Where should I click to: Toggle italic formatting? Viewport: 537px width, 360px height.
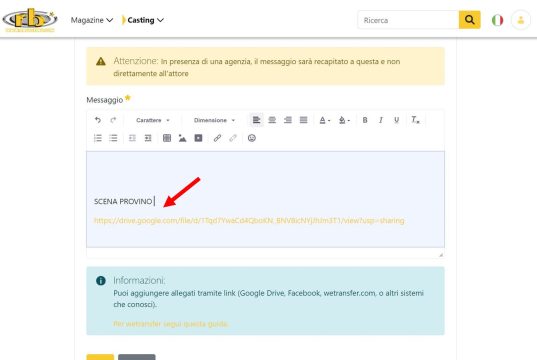coord(381,120)
